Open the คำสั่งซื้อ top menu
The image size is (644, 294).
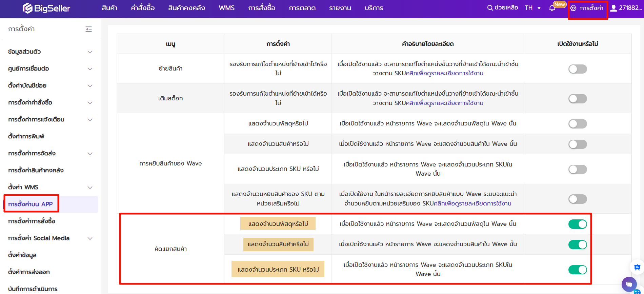click(x=143, y=8)
